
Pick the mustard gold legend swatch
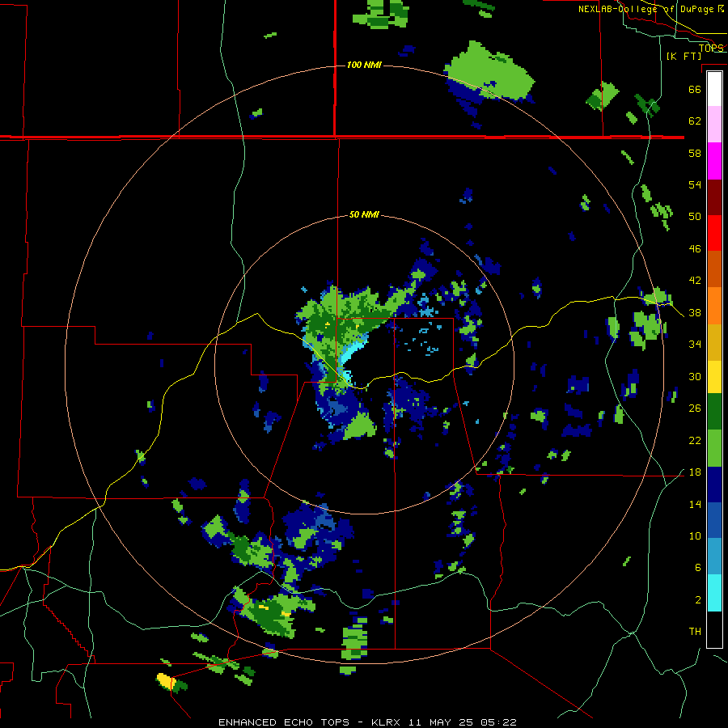point(714,342)
